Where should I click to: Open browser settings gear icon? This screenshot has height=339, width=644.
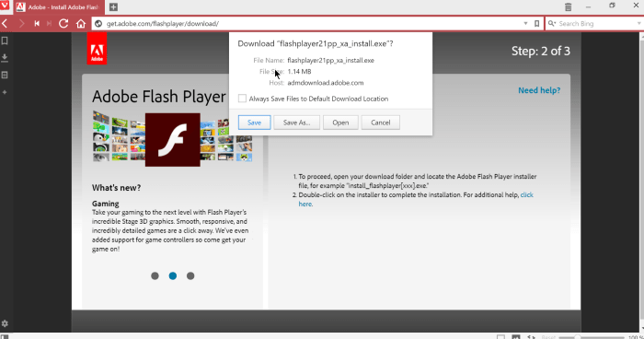tap(5, 323)
